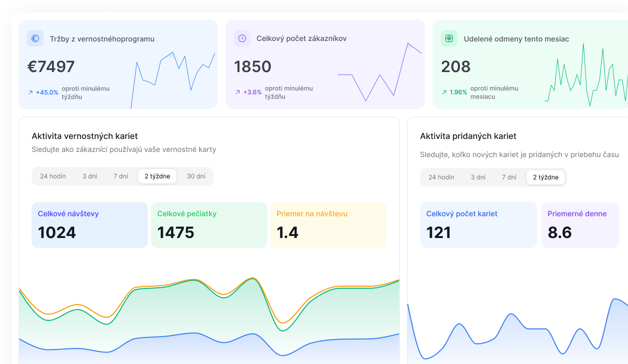Click the clock icon beside Celkový počet zákazníkov
Screen dimensions: 628x364
click(242, 38)
